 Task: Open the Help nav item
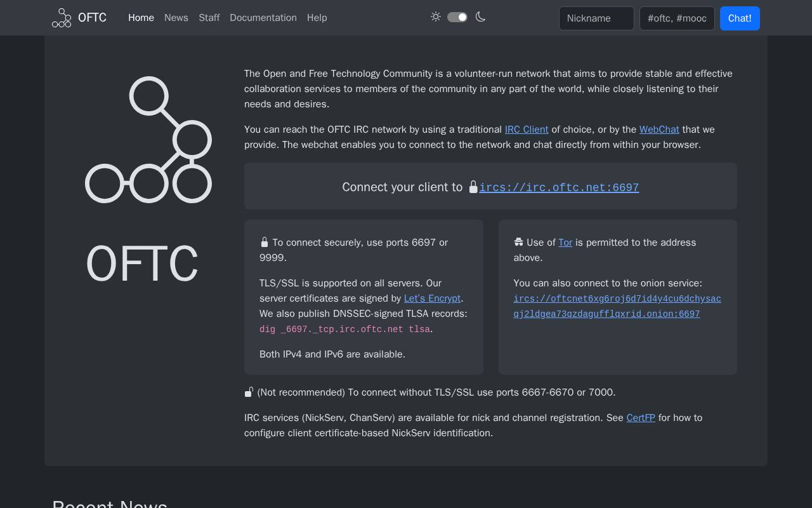pos(317,18)
